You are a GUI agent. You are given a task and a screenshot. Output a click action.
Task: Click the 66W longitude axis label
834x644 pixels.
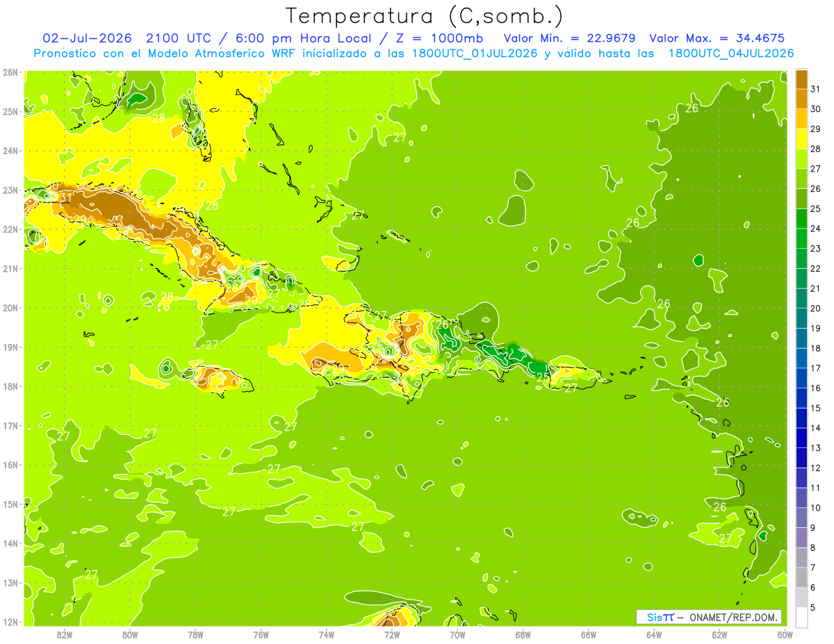click(588, 634)
